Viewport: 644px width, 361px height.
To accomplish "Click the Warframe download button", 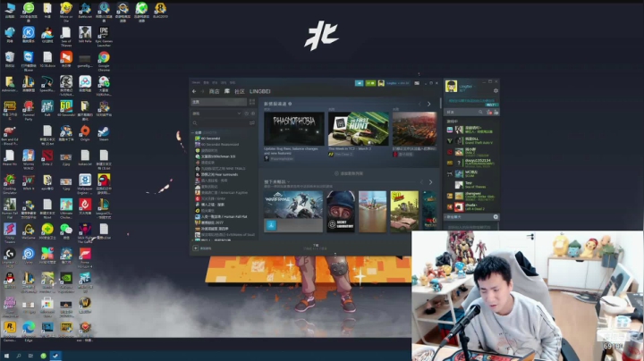I will 271,225.
